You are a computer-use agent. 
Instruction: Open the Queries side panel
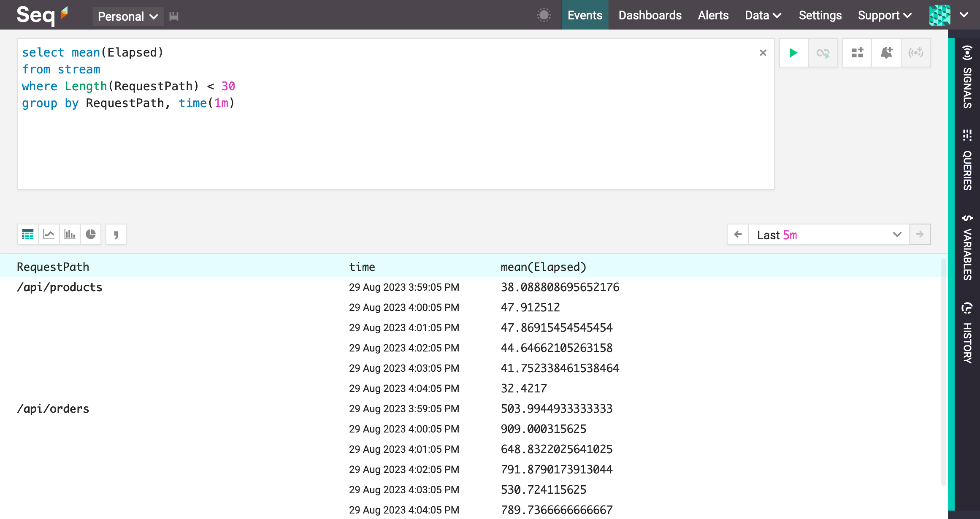click(967, 160)
